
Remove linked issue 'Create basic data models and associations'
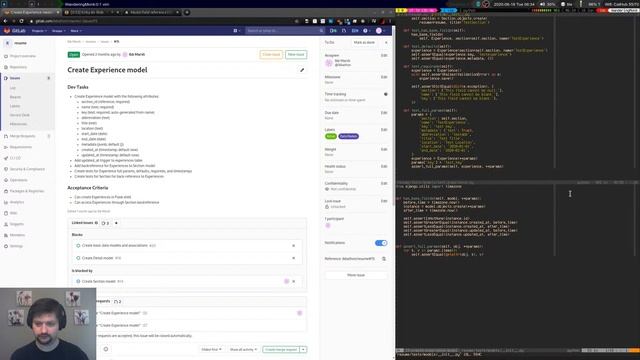(x=293, y=246)
